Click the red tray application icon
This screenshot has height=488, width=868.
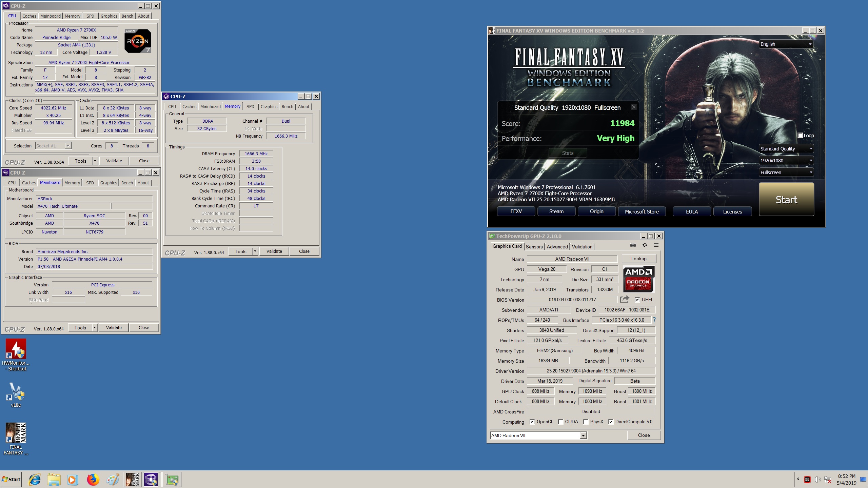coord(807,480)
